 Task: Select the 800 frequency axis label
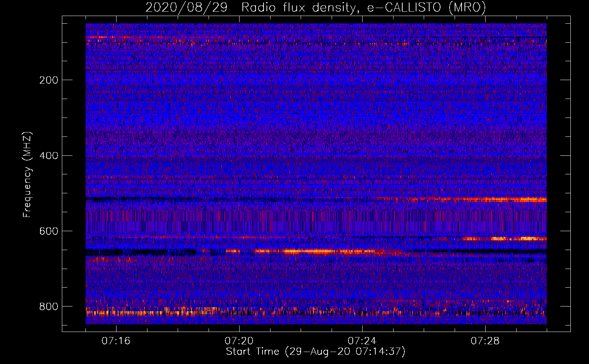coord(49,306)
